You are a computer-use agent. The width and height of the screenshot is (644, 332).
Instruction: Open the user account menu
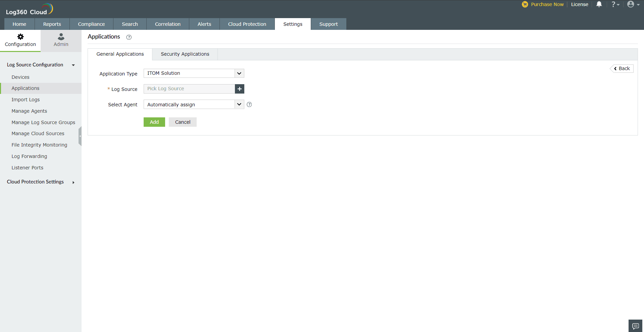pos(633,4)
